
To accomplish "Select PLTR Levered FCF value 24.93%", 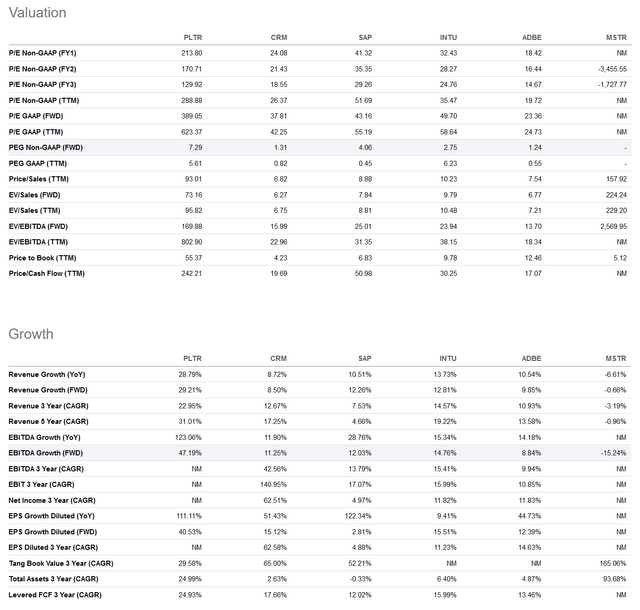I will coord(190,594).
